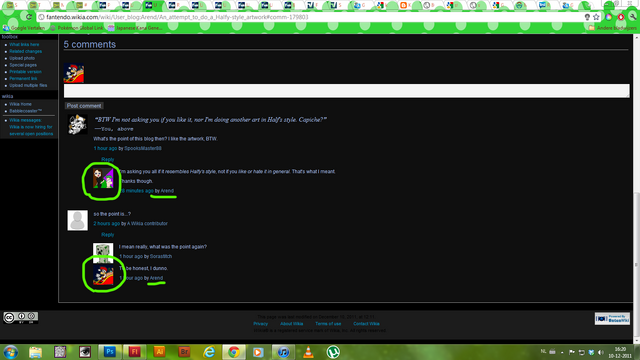Launch Adobe Bridge from the taskbar
The height and width of the screenshot is (360, 640).
pos(184,352)
